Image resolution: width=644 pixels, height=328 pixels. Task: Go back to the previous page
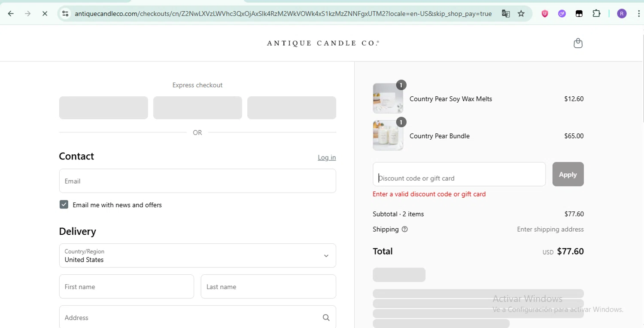point(11,14)
